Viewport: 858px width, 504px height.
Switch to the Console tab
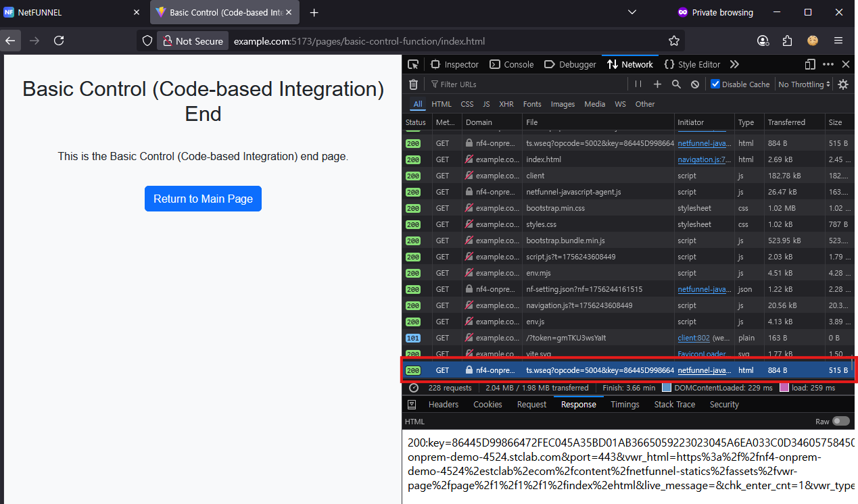pyautogui.click(x=512, y=64)
